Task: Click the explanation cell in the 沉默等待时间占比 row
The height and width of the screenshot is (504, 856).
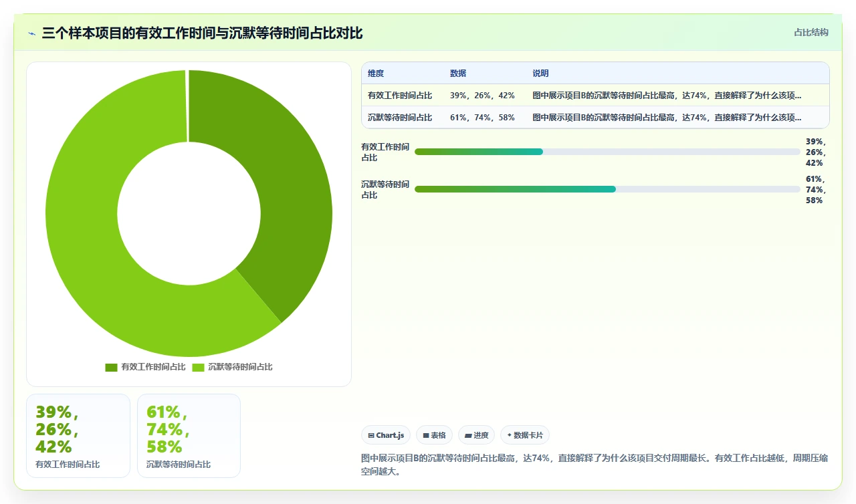Action: click(667, 118)
